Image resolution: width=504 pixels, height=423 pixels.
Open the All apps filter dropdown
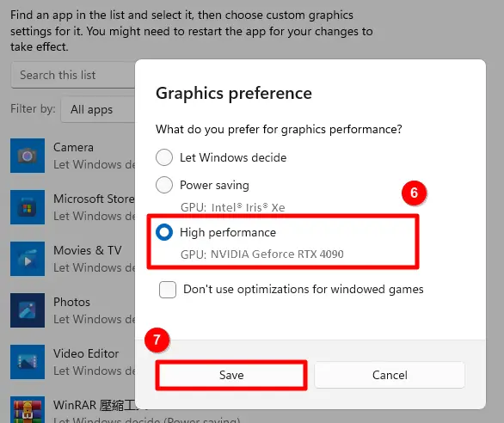(98, 109)
